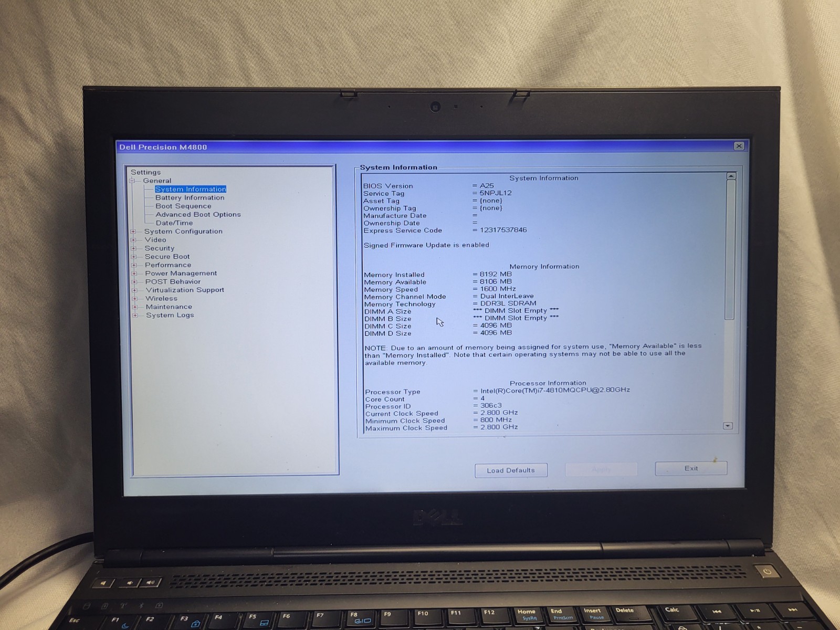Expand the System Configuration node

pyautogui.click(x=133, y=232)
